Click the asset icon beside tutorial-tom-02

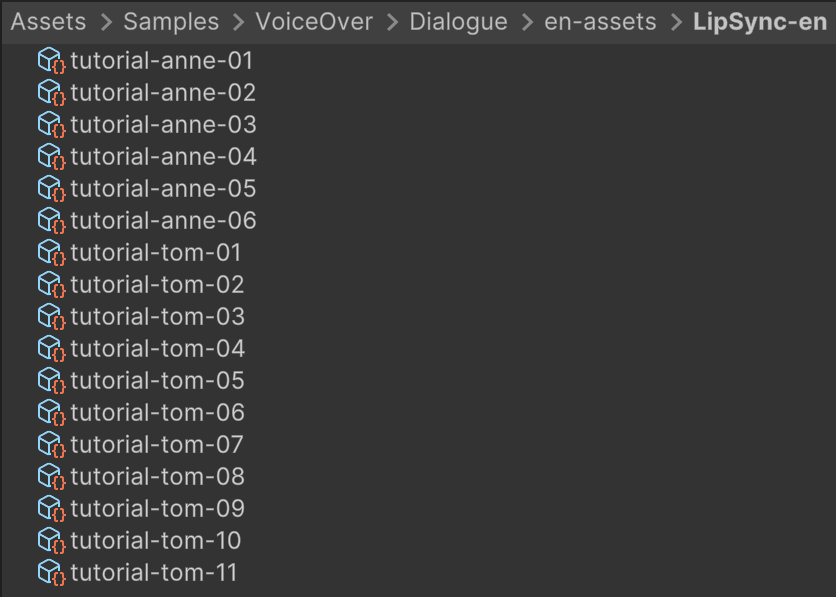point(50,285)
